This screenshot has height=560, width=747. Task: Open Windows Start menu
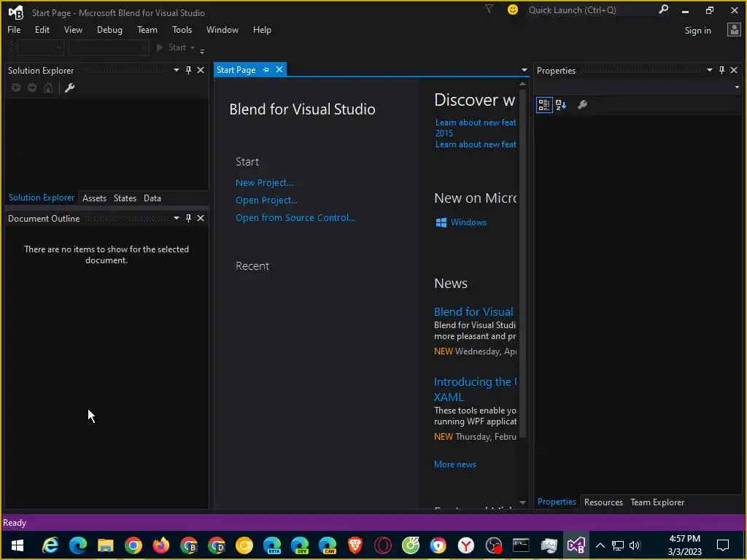(x=18, y=545)
